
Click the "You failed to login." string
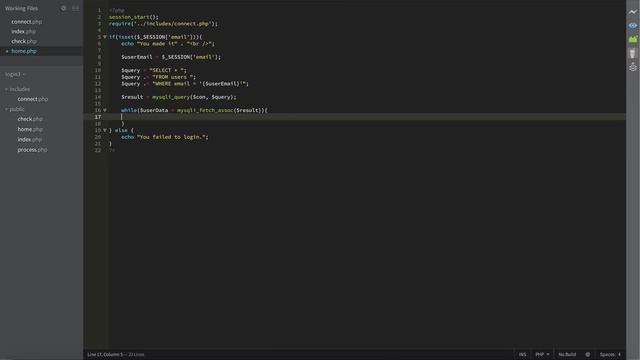click(x=171, y=137)
